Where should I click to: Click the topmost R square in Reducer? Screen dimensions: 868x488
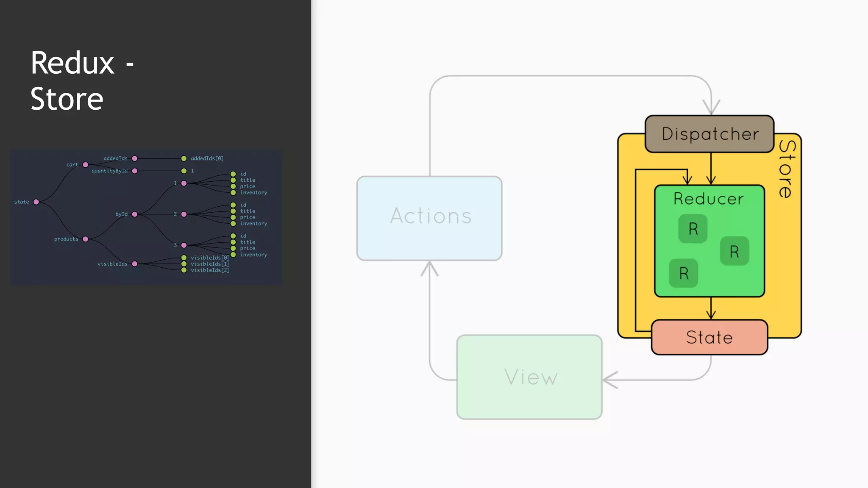coord(693,229)
